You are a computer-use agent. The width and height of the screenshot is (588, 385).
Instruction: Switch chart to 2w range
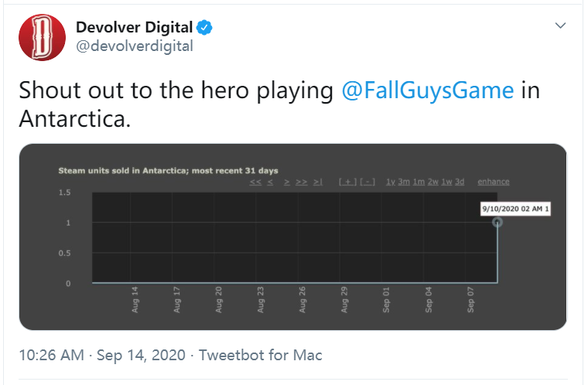tap(432, 182)
